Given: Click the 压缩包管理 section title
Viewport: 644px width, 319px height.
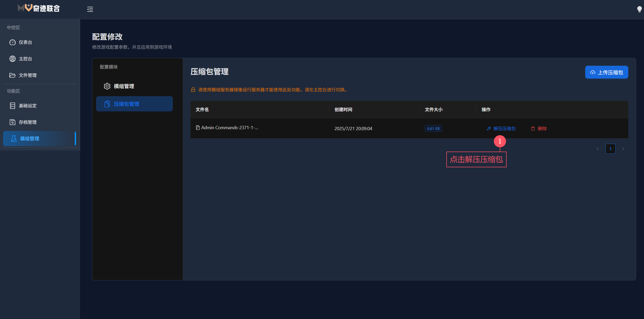Looking at the screenshot, I should pyautogui.click(x=209, y=72).
